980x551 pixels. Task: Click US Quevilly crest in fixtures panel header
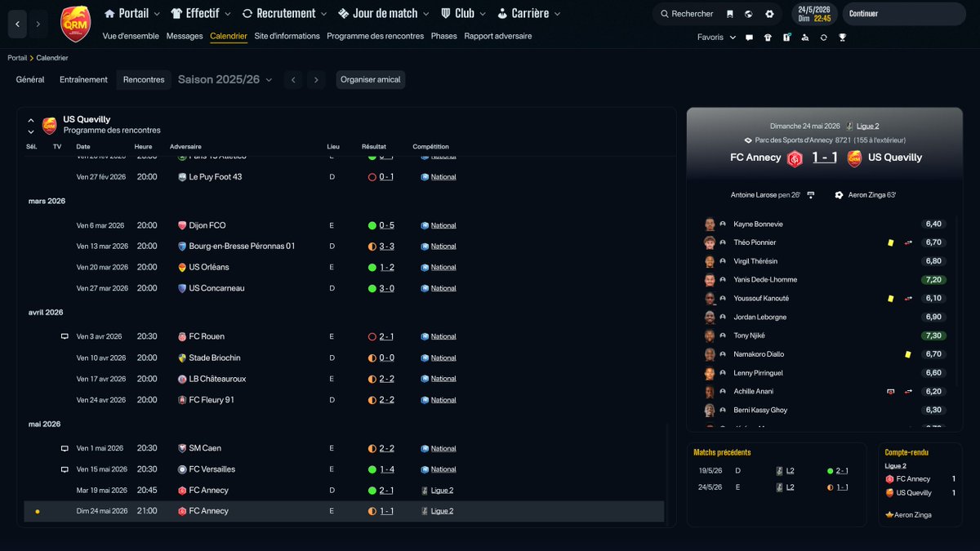[x=49, y=124]
